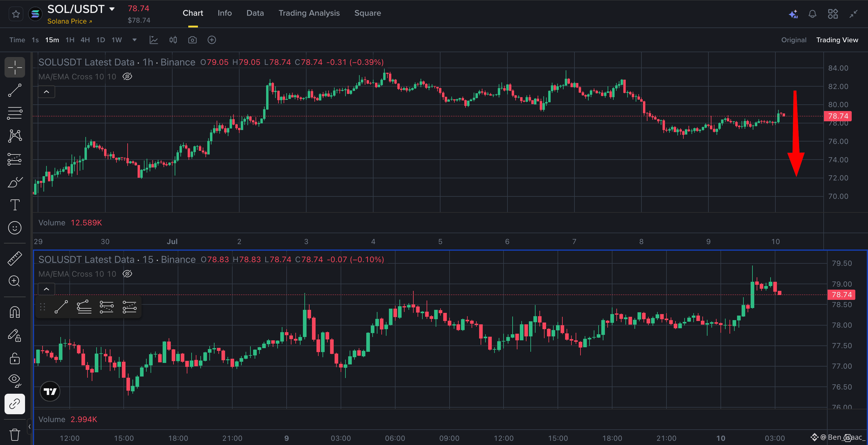Open the Square tab
This screenshot has width=868, height=445.
pos(367,13)
